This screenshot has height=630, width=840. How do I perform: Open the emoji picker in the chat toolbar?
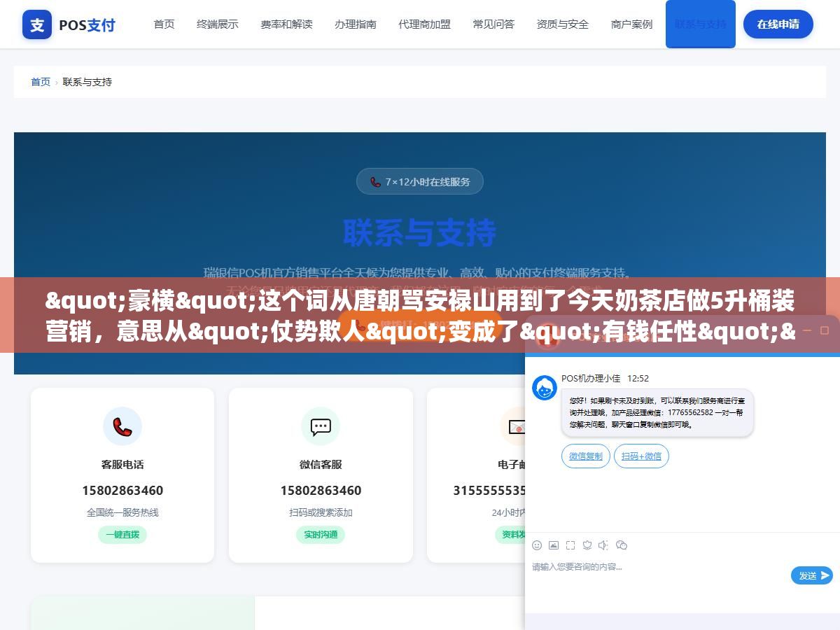[537, 545]
